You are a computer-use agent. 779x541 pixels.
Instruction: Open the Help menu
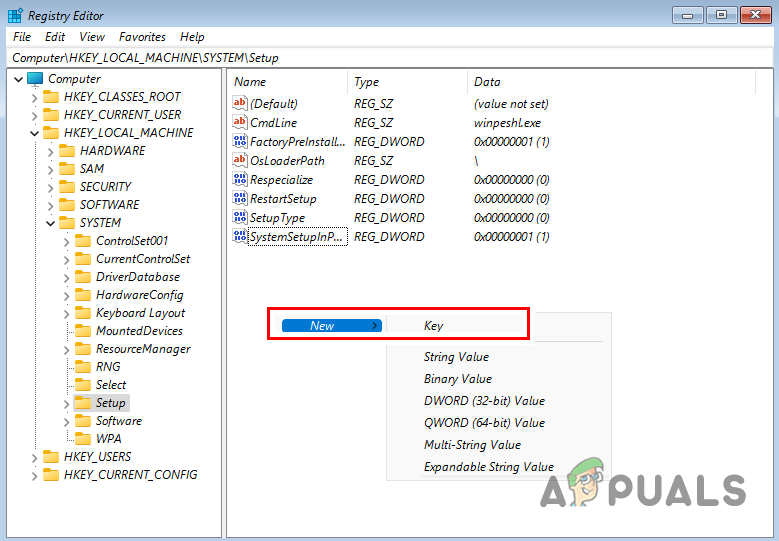[x=192, y=37]
